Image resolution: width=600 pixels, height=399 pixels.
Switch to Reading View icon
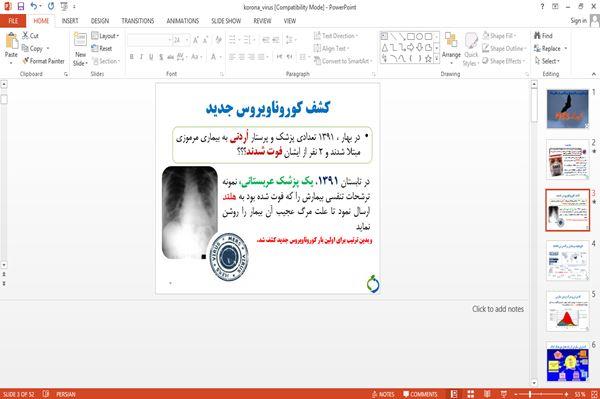coord(487,394)
